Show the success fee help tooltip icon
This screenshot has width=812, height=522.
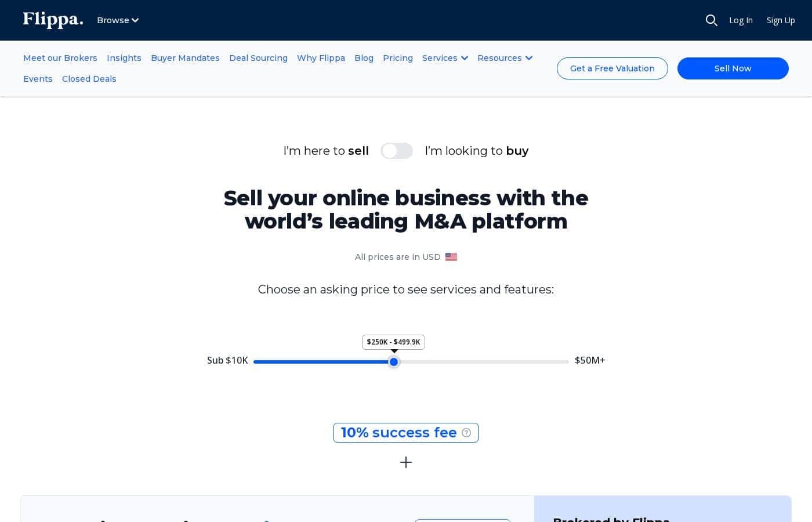click(x=466, y=433)
